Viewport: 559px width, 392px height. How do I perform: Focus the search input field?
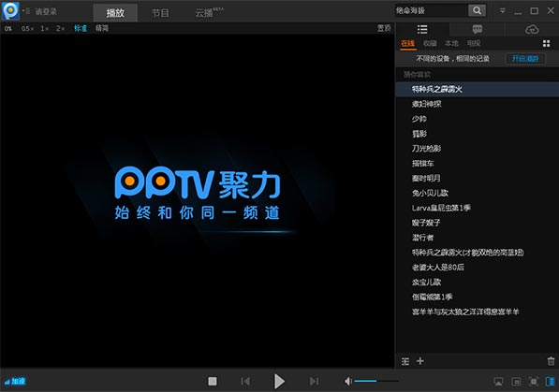tap(431, 10)
